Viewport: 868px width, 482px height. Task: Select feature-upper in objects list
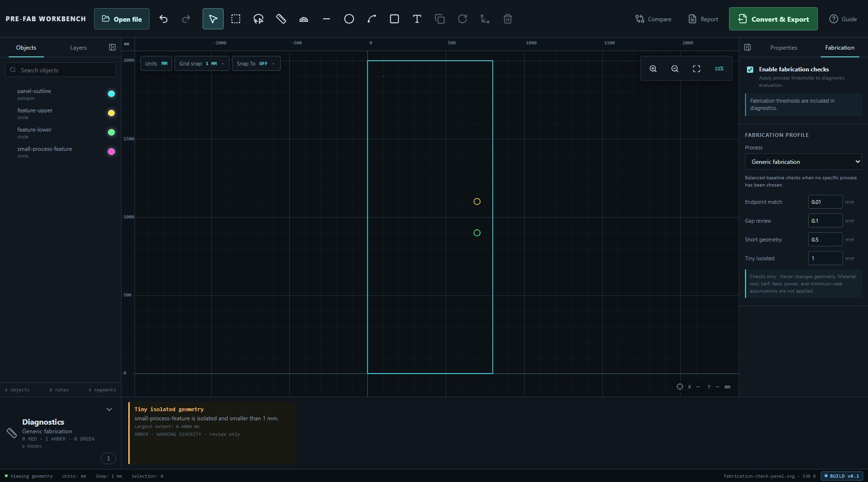pyautogui.click(x=61, y=113)
